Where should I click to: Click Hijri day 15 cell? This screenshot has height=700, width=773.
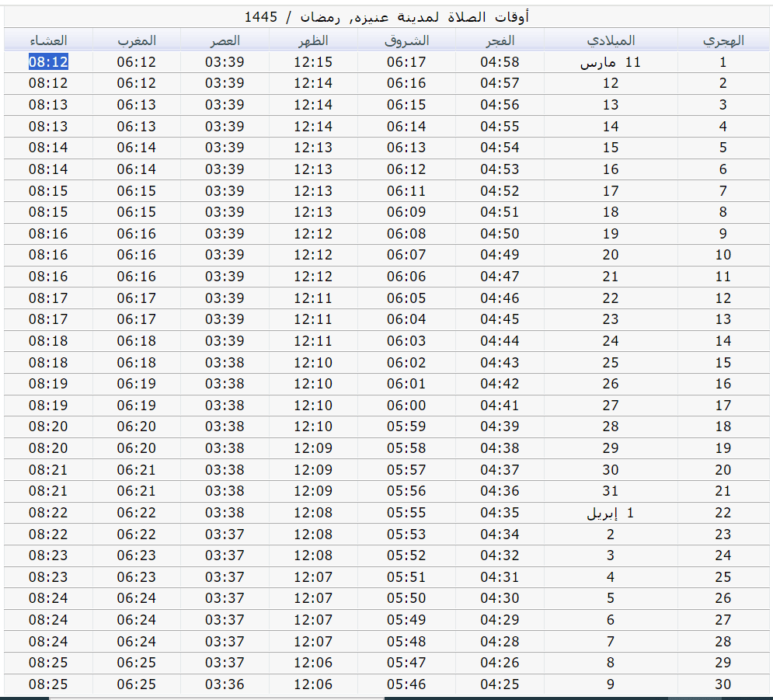[723, 363]
